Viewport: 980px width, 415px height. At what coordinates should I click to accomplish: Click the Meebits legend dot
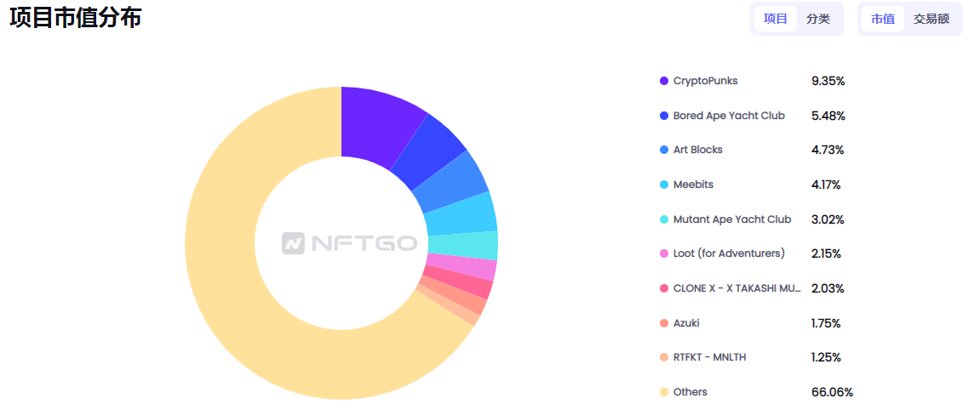coord(664,185)
